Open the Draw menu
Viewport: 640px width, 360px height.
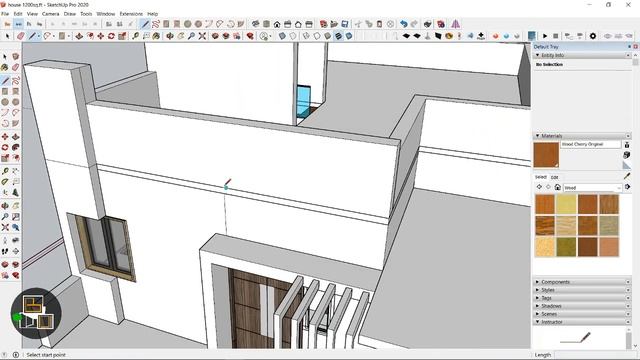70,14
